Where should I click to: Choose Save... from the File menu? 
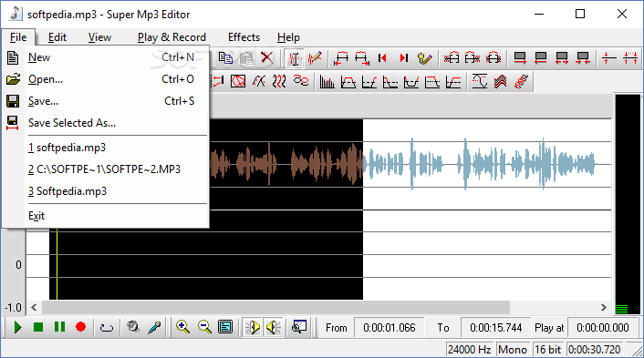pos(106,101)
